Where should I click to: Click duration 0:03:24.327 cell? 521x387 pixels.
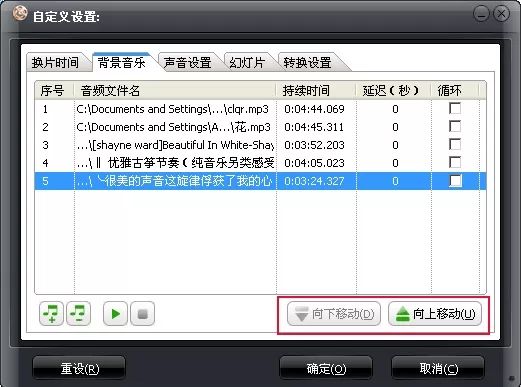tap(314, 181)
